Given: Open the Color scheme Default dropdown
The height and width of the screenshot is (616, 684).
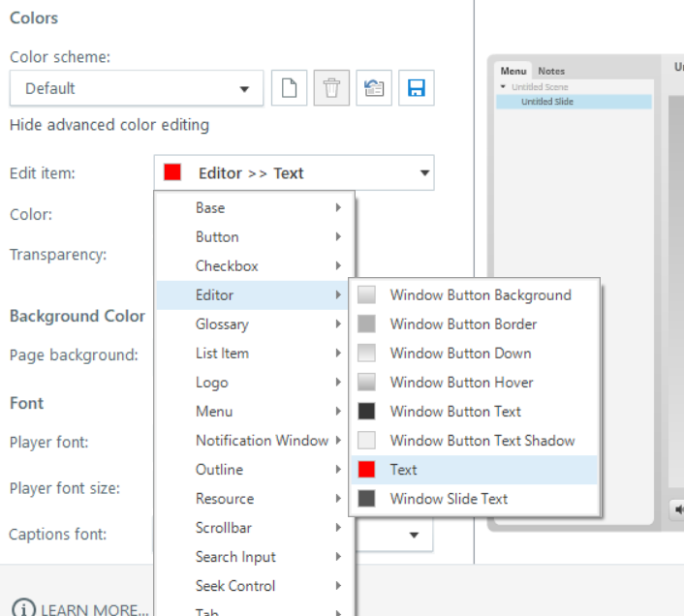Looking at the screenshot, I should (x=137, y=88).
